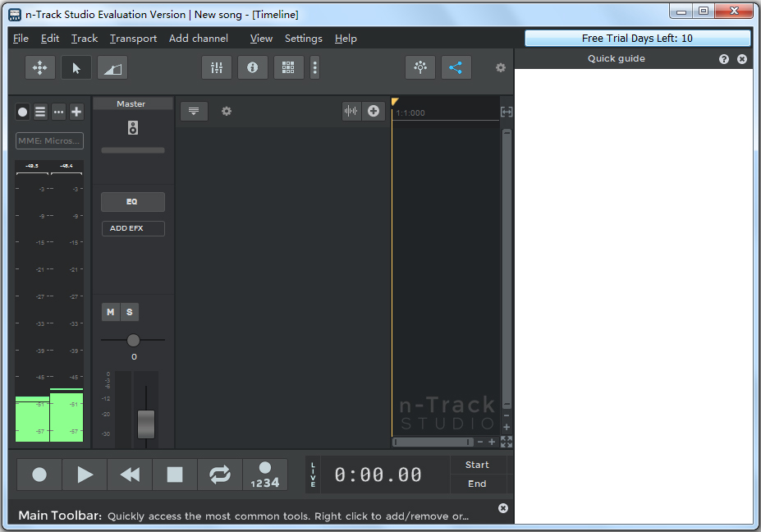The image size is (761, 532).
Task: Open timeline gear settings icon
Action: click(227, 111)
